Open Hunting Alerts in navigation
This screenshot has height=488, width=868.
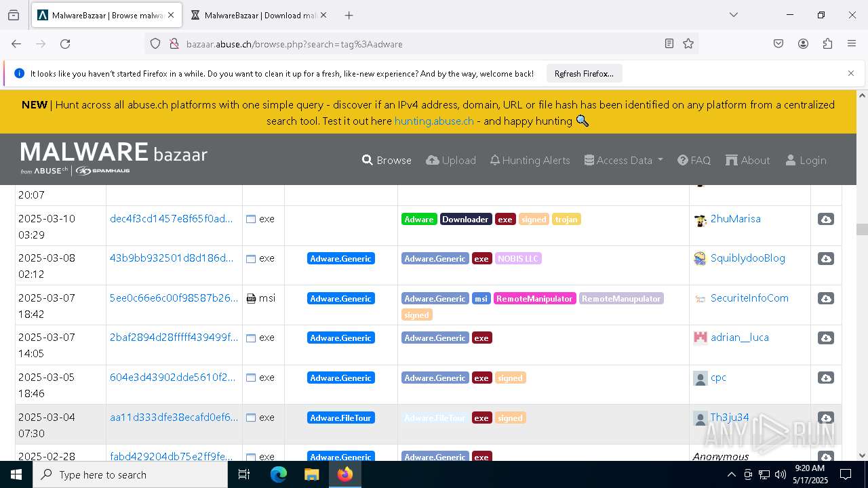point(530,161)
